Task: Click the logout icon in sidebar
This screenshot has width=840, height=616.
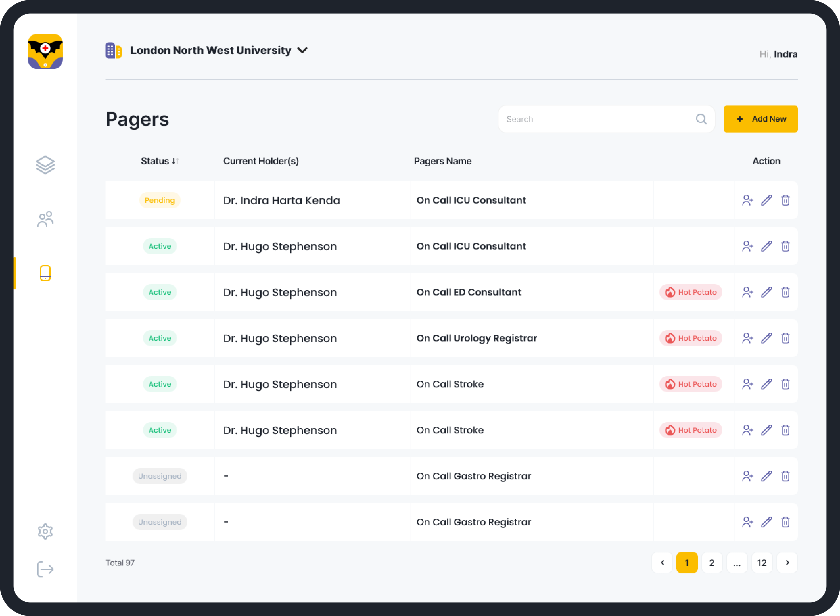Action: pos(45,569)
